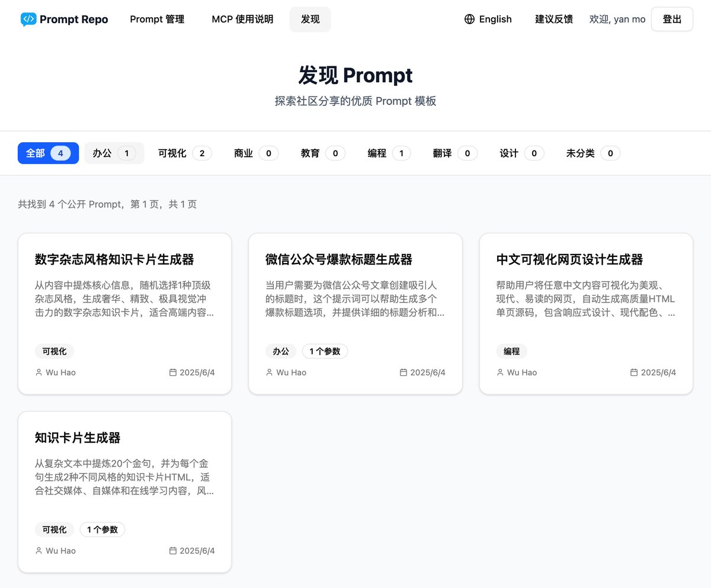Click the calendar icon on 微信公众号爆款标题生成器 card
Viewport: 711px width, 588px height.
pyautogui.click(x=404, y=372)
